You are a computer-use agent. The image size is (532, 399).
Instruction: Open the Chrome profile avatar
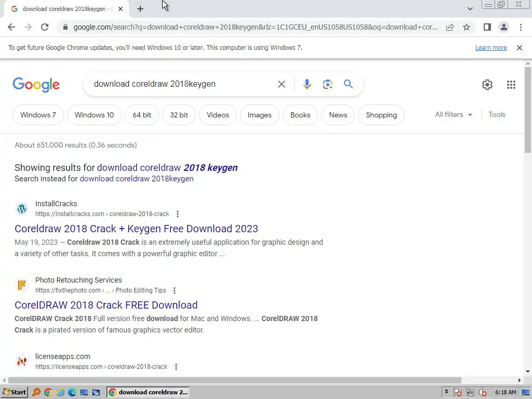(x=504, y=27)
